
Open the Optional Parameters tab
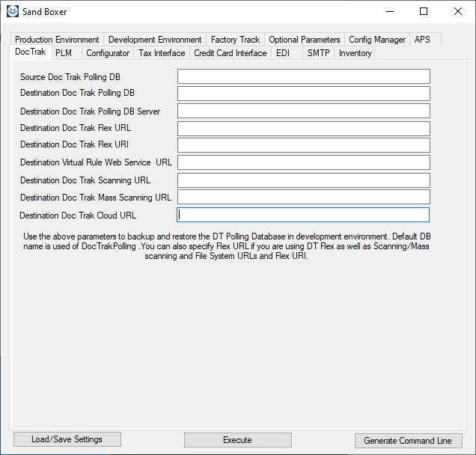(304, 40)
